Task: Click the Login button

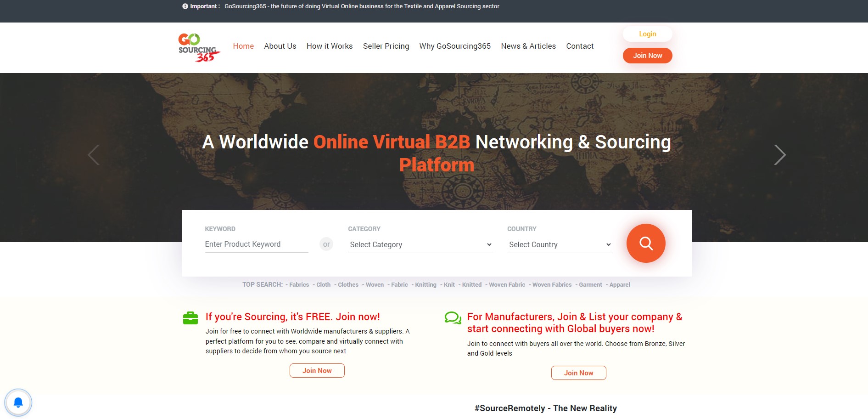Action: coord(648,34)
